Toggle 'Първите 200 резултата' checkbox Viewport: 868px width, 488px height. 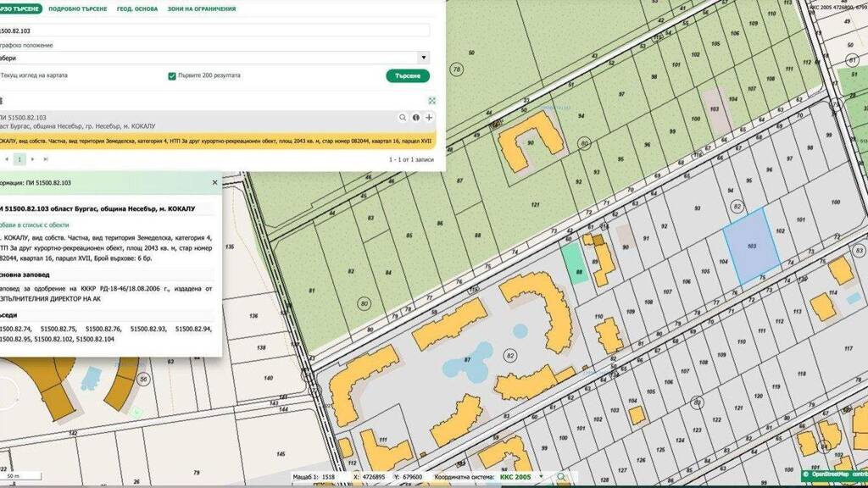172,75
